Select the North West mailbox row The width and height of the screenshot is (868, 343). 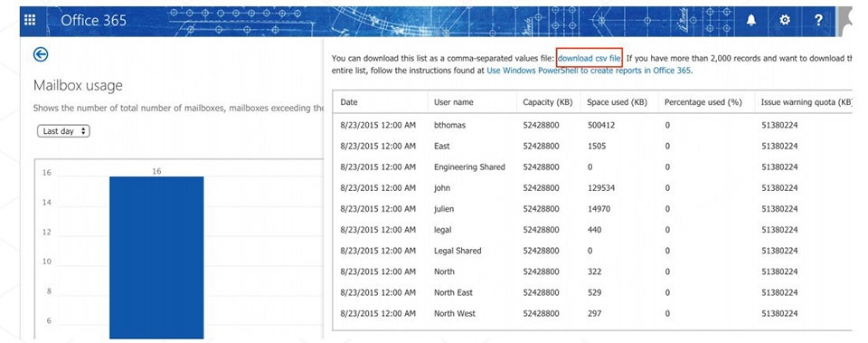pos(591,313)
